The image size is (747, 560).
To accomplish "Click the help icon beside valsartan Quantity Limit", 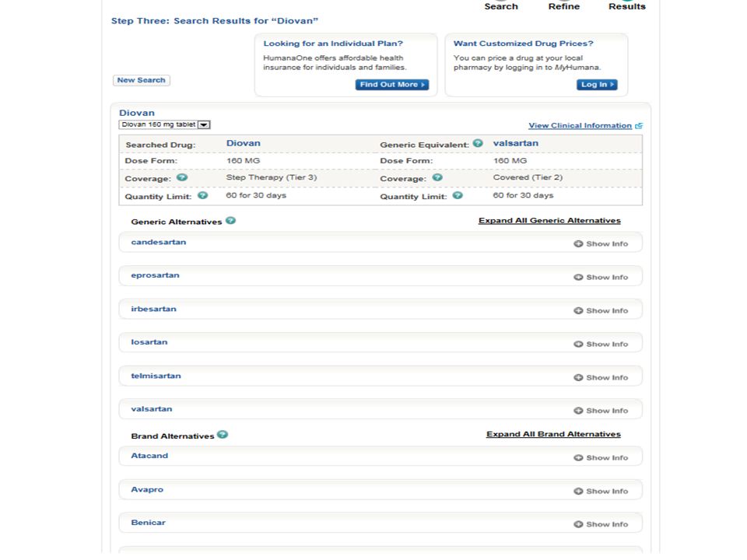I will point(458,195).
